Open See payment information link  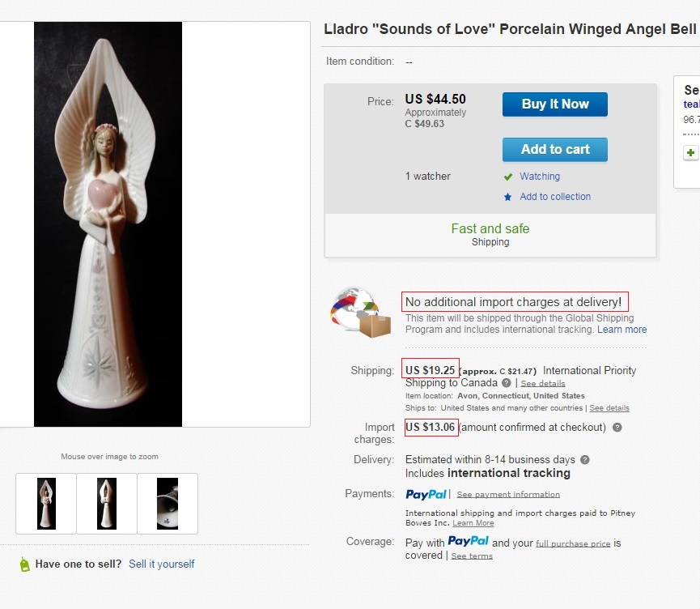click(508, 495)
